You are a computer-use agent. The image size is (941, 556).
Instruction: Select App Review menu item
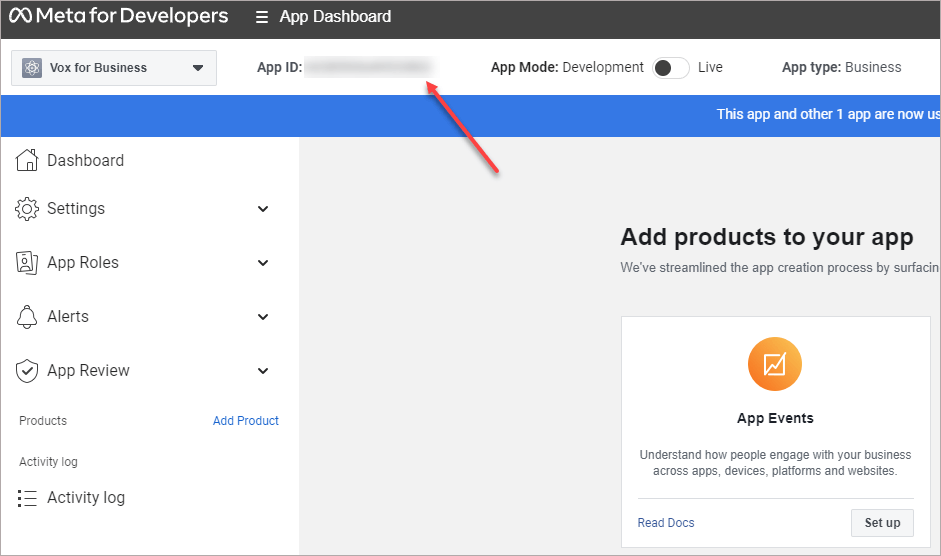click(x=88, y=370)
